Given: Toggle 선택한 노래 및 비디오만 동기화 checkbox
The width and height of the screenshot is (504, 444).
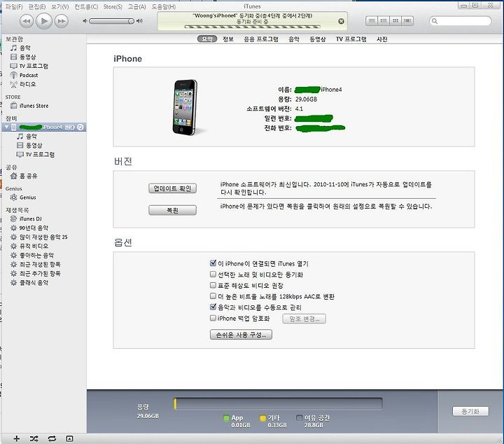Looking at the screenshot, I should tap(213, 275).
